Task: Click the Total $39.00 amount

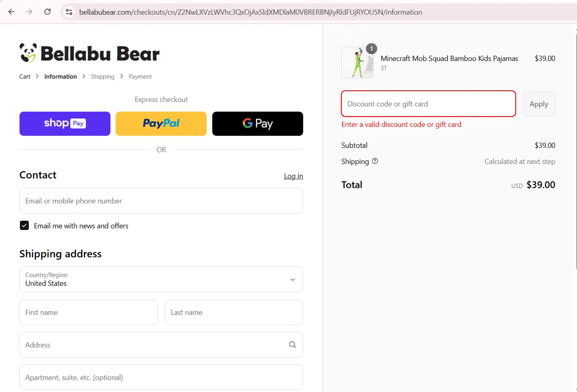Action: click(x=541, y=185)
